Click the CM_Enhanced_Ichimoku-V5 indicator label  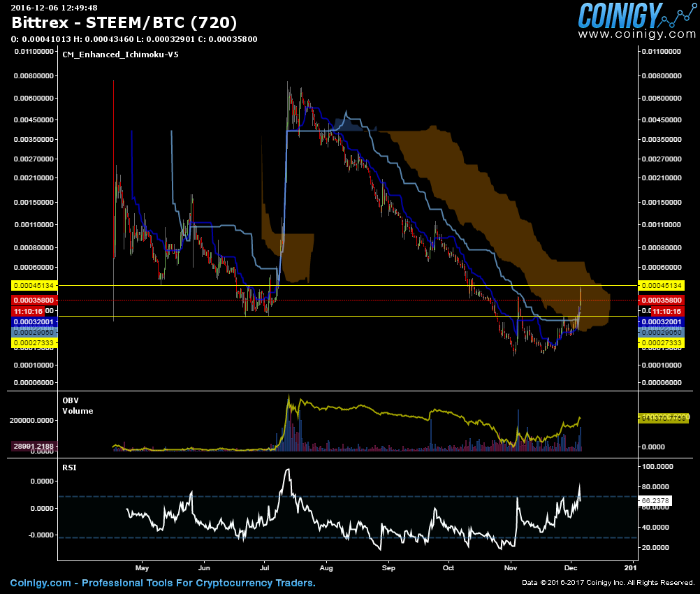point(120,55)
